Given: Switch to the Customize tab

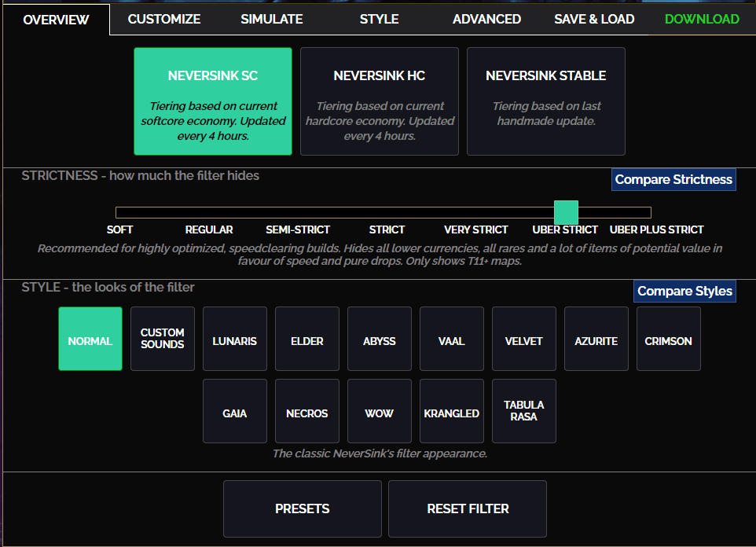Looking at the screenshot, I should coord(164,20).
